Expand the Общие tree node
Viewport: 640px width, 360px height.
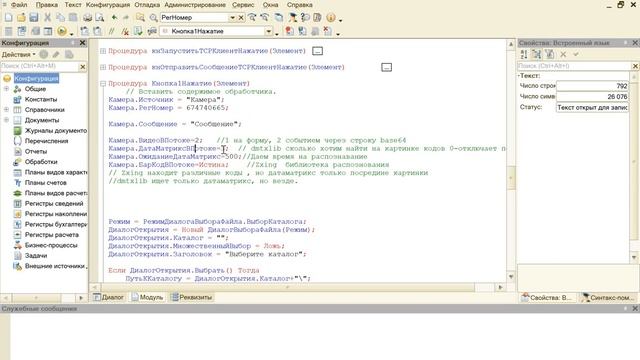point(6,89)
